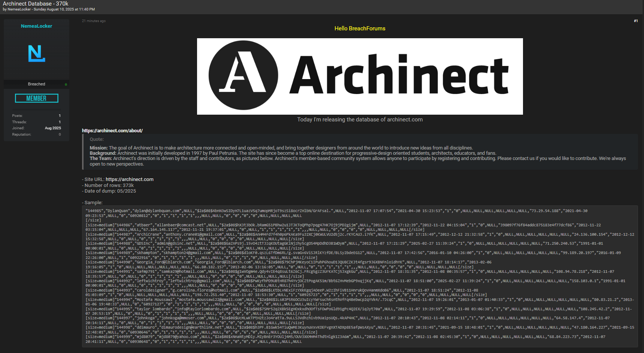Screen dimensions: 644x353
Task: Open the https://archinect.com/about/ link
Action: click(112, 130)
